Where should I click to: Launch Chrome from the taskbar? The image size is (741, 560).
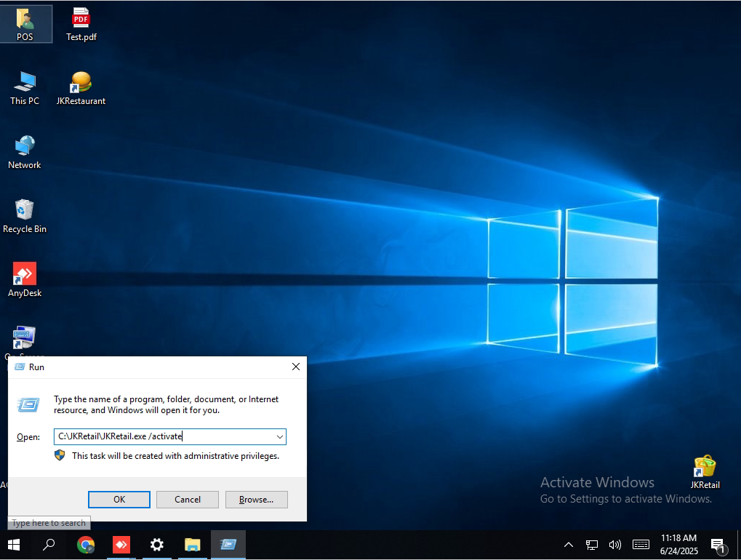[86, 545]
